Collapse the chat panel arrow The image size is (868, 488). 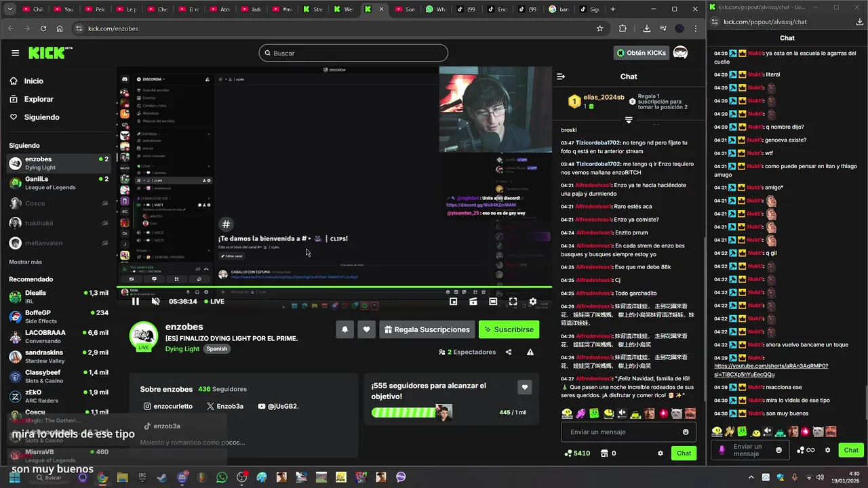point(561,77)
